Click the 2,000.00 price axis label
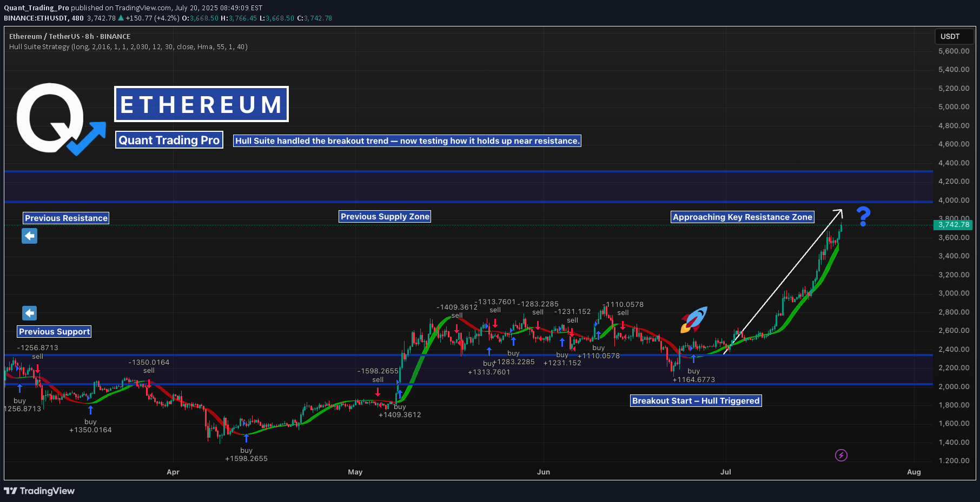The image size is (980, 502). pyautogui.click(x=954, y=386)
